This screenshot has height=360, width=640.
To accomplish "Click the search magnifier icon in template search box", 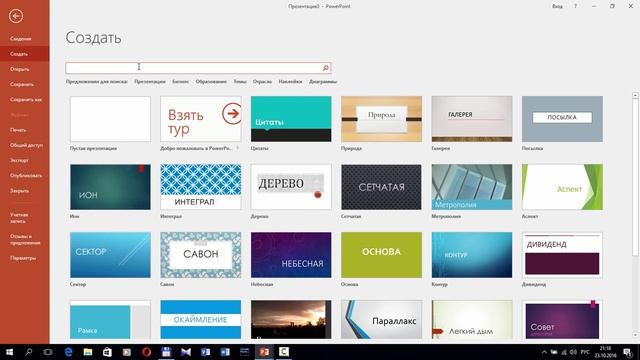I will [326, 68].
